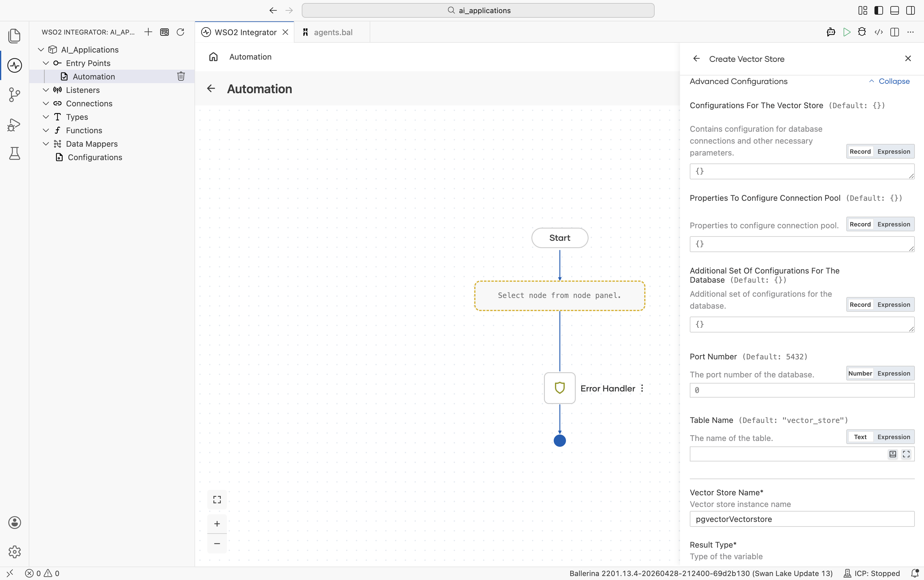Expand the Data Mappers tree node

tap(46, 143)
